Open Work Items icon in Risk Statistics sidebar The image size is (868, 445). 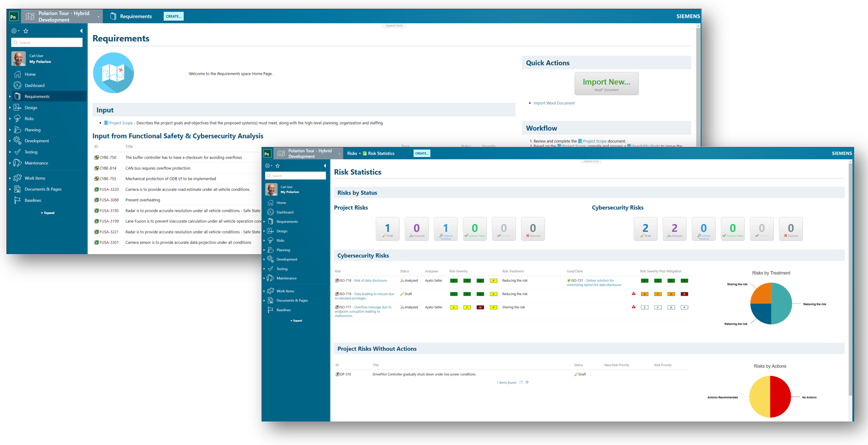(x=271, y=291)
